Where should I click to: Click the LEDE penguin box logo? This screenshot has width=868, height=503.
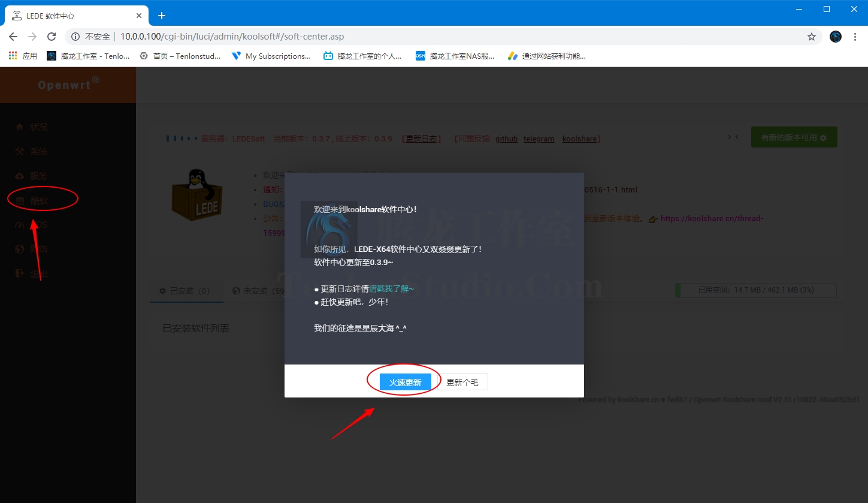(x=197, y=195)
